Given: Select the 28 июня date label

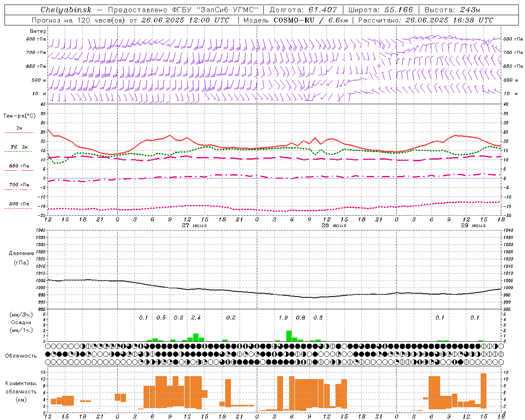Looking at the screenshot, I should 334,226.
